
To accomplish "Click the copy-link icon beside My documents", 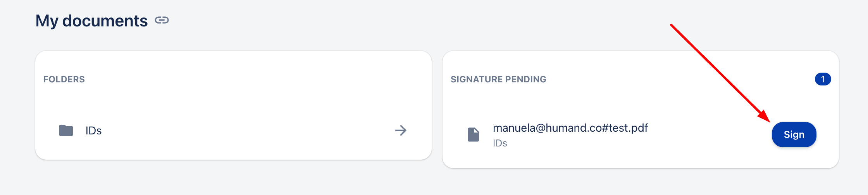I will (162, 20).
